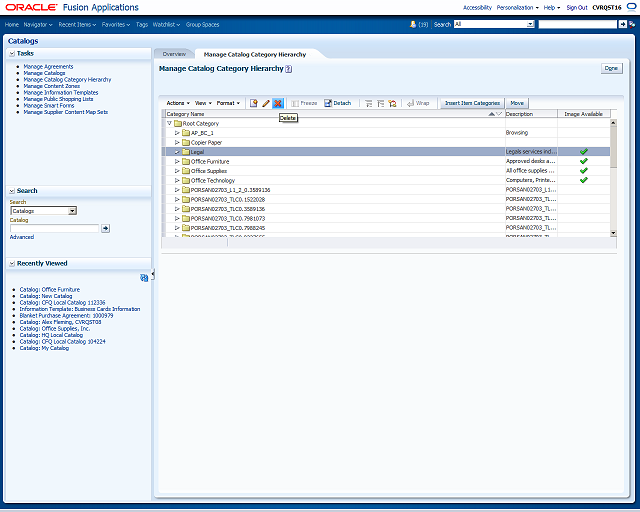Click global search go arrow
The height and width of the screenshot is (512, 640).
click(622, 24)
